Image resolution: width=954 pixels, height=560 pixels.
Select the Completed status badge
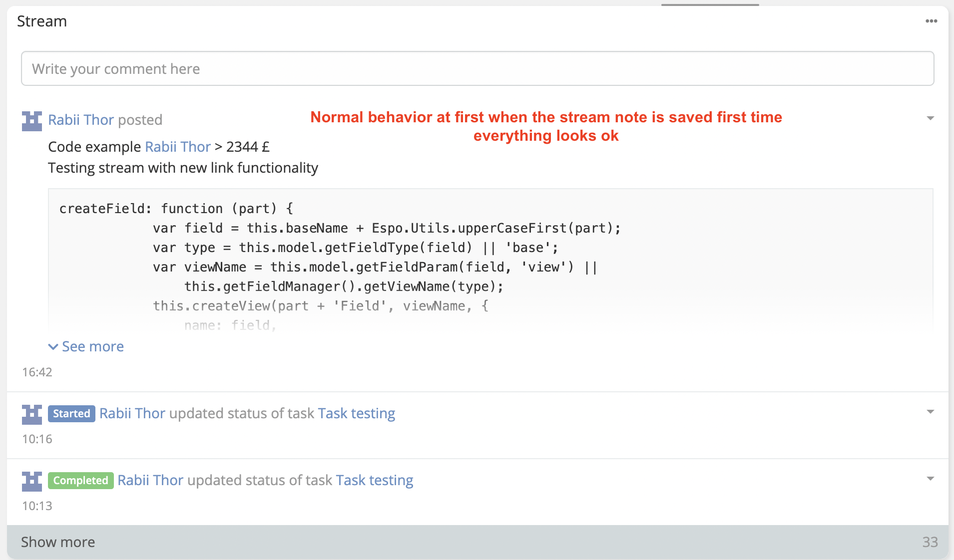point(80,480)
